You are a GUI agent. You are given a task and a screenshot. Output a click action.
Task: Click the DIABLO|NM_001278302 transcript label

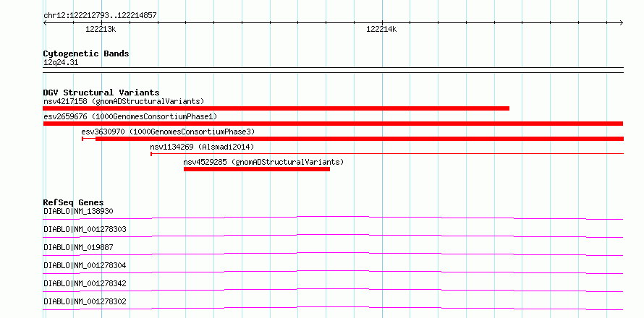[85, 301]
